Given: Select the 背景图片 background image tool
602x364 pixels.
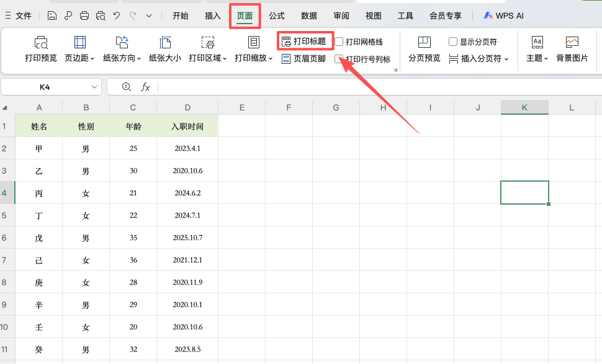Looking at the screenshot, I should 572,50.
